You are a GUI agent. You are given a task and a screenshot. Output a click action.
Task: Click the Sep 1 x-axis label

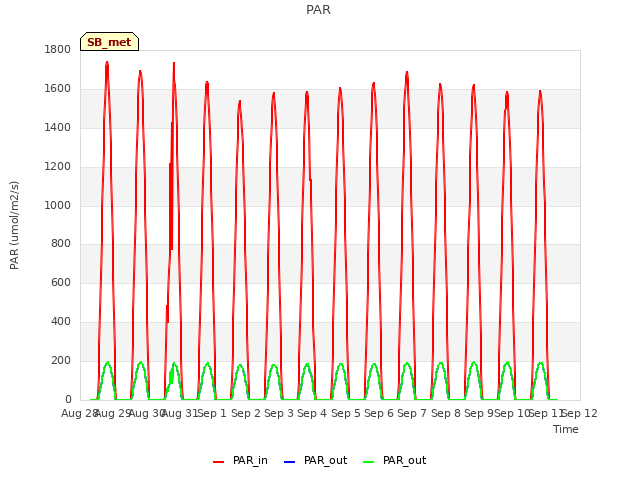[x=212, y=413]
